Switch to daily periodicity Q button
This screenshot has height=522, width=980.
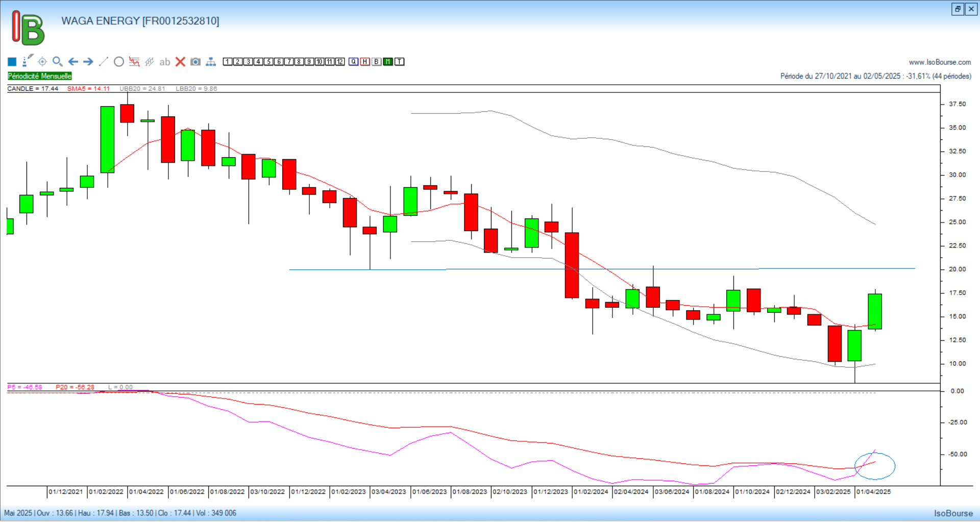coord(354,62)
